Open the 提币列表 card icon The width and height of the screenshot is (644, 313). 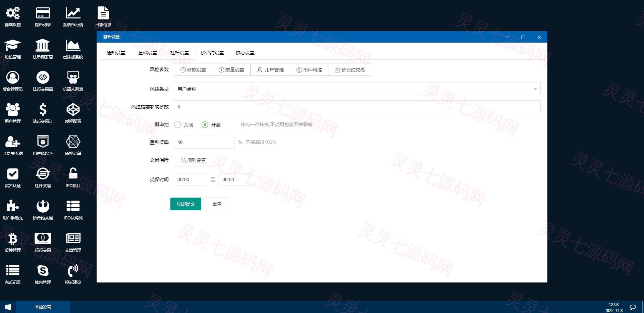click(x=43, y=13)
